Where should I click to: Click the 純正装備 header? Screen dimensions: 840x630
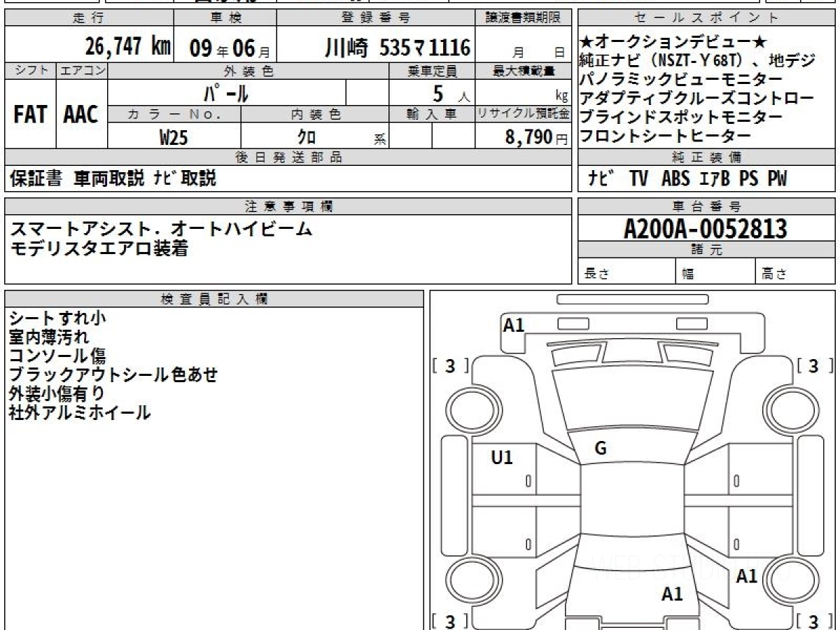coord(706,157)
